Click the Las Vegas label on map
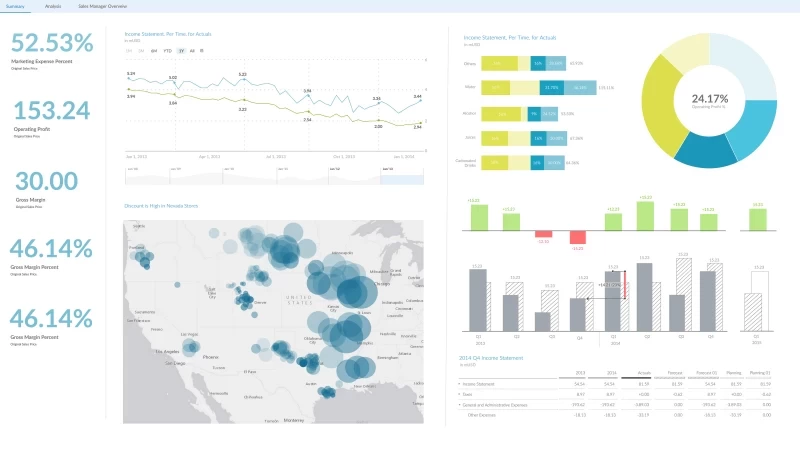Screen dimensions: 800x450 pyautogui.click(x=189, y=335)
